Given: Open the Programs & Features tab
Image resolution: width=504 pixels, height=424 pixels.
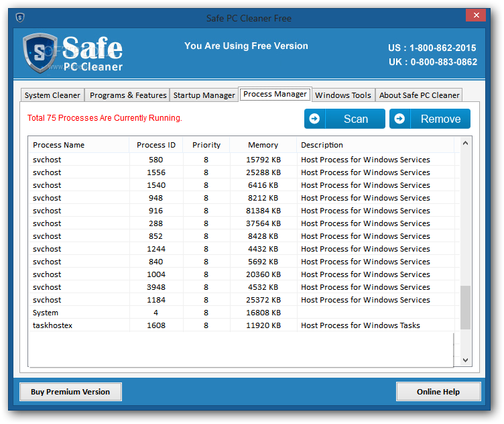Looking at the screenshot, I should pyautogui.click(x=128, y=95).
